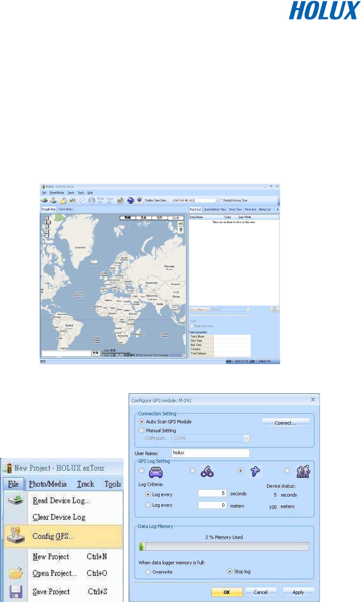Open the File menu in New Project window
The image size is (364, 602).
tap(14, 484)
